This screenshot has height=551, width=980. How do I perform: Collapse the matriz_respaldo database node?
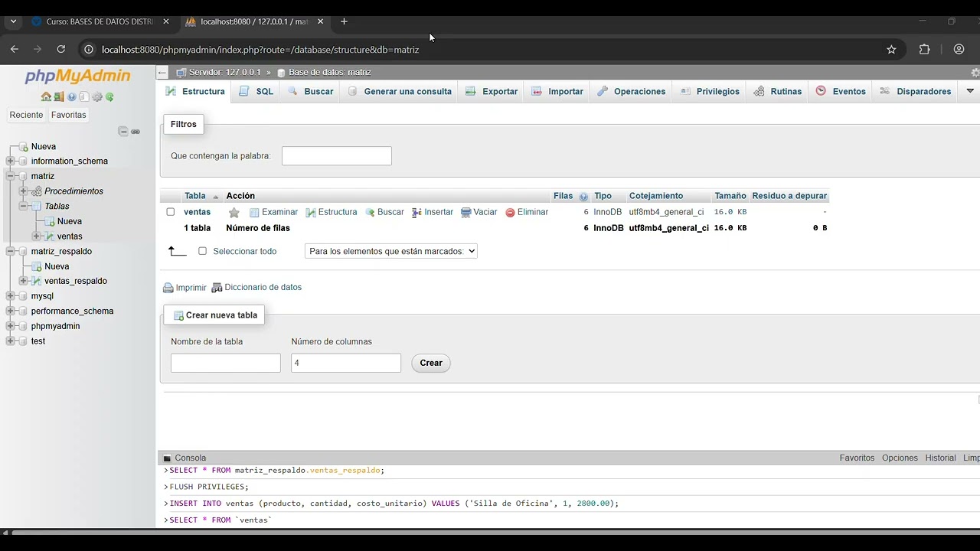coord(10,251)
